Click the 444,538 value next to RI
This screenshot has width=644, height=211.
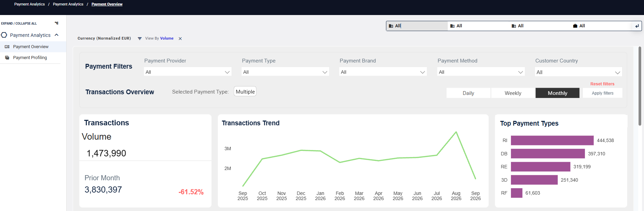[x=605, y=140]
